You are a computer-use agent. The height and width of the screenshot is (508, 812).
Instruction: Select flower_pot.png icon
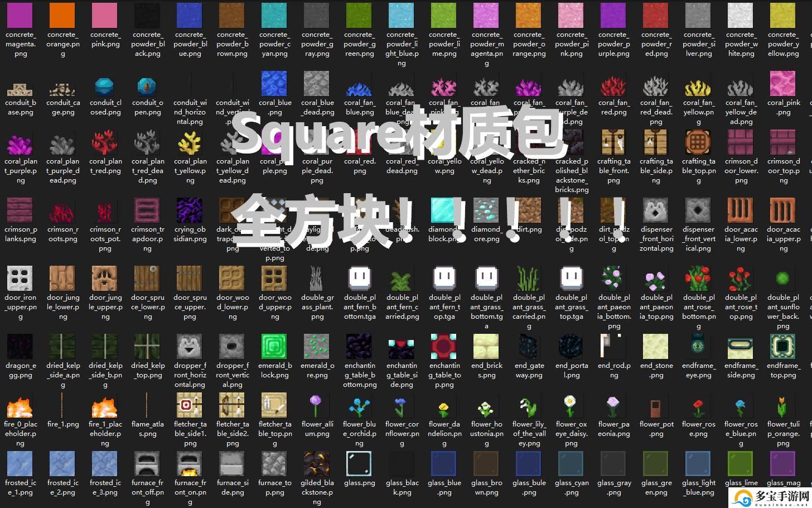[x=656, y=409]
